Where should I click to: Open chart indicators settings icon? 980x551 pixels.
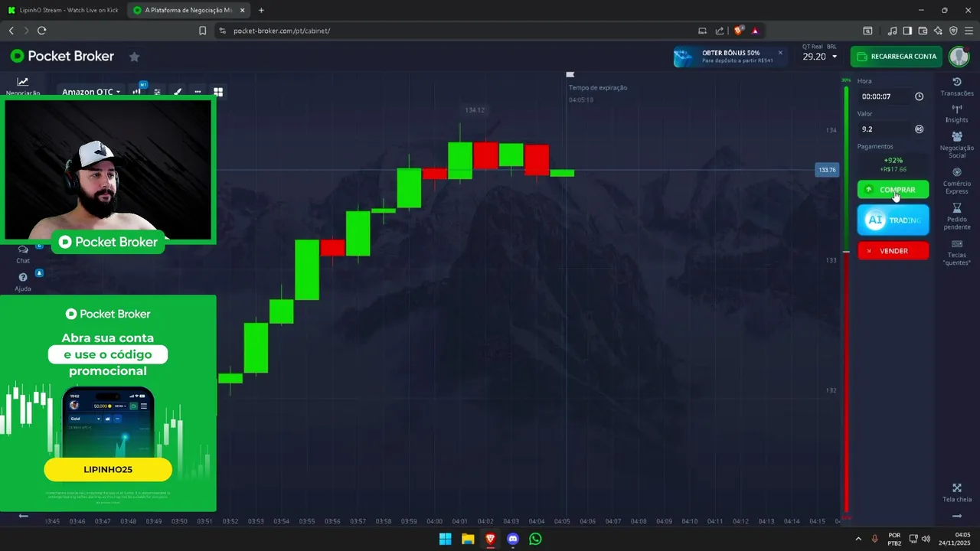[x=157, y=92]
